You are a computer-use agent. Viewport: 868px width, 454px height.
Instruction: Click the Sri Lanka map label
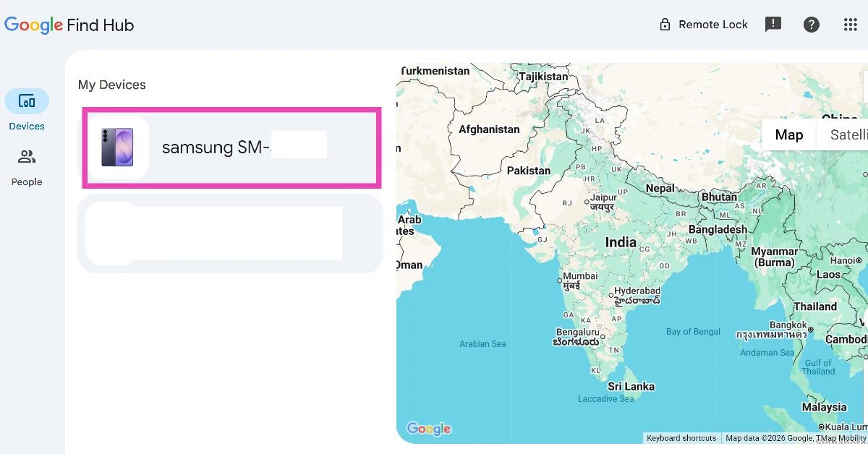point(631,386)
